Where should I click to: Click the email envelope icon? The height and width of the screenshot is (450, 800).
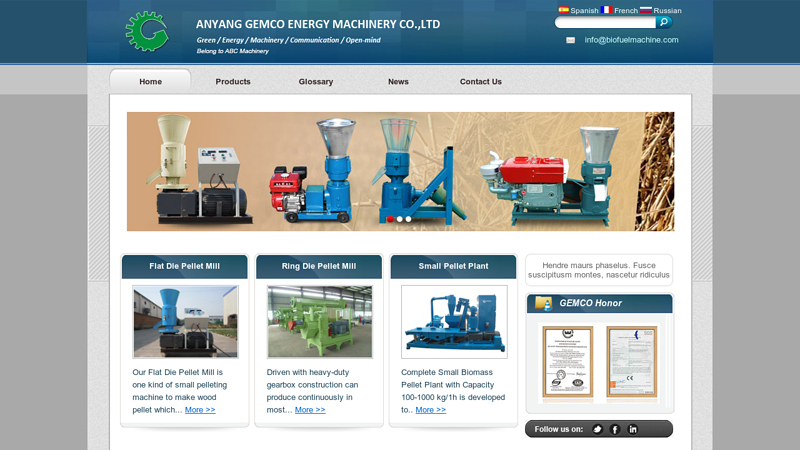[x=570, y=40]
